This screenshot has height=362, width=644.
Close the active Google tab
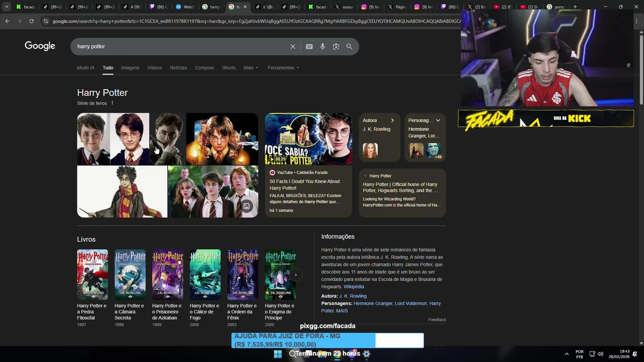click(x=245, y=7)
